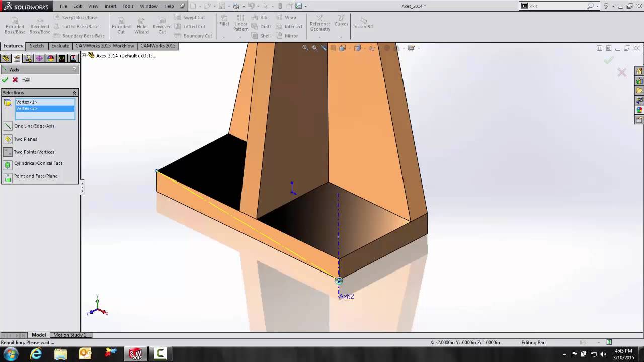Click the Windows Start button

11,354
